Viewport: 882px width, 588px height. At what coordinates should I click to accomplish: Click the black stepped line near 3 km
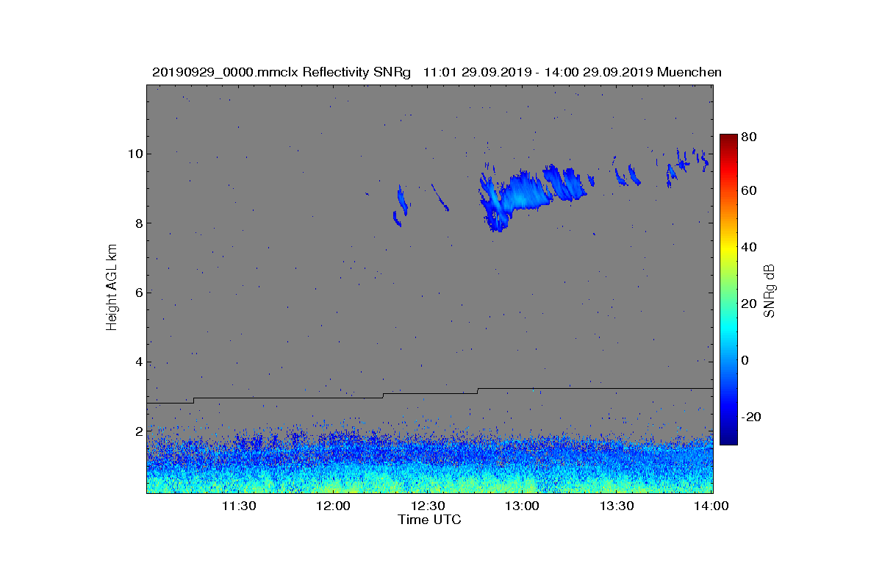[x=430, y=395]
